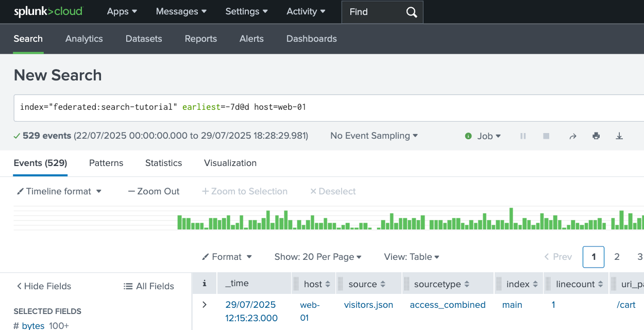Open the Format dropdown

227,257
